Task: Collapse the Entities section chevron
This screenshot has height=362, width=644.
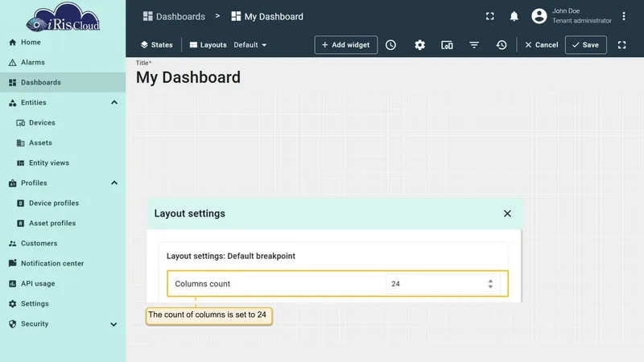Action: pyautogui.click(x=114, y=103)
